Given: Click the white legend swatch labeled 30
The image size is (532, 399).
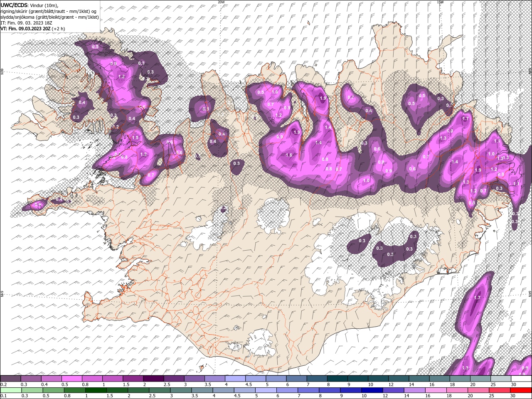Looking at the screenshot, I should click(x=521, y=379).
